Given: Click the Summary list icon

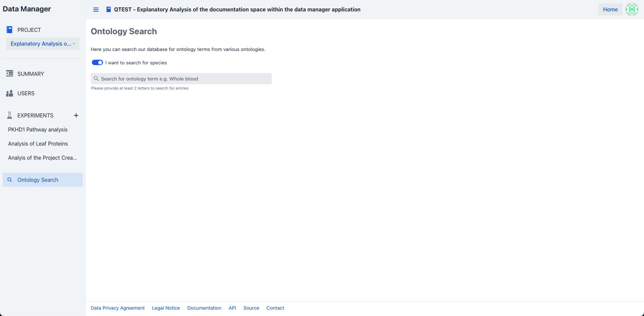Looking at the screenshot, I should pos(9,73).
